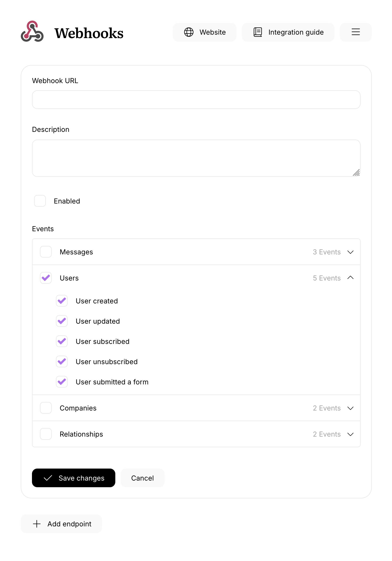Check the Messages events group

[x=46, y=252]
